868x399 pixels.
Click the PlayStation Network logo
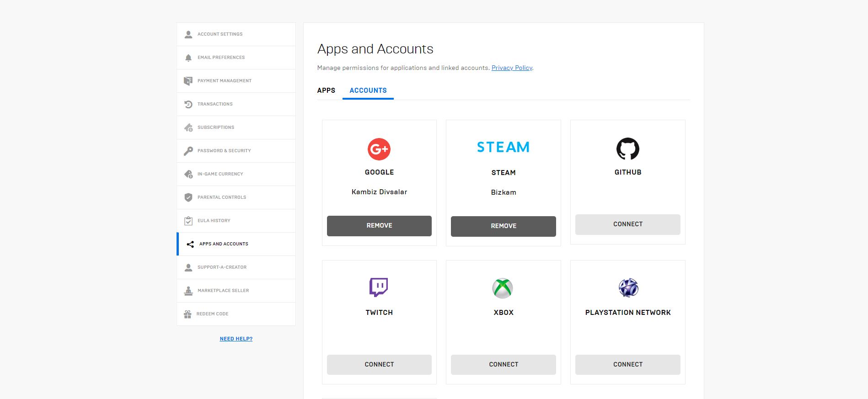(628, 288)
